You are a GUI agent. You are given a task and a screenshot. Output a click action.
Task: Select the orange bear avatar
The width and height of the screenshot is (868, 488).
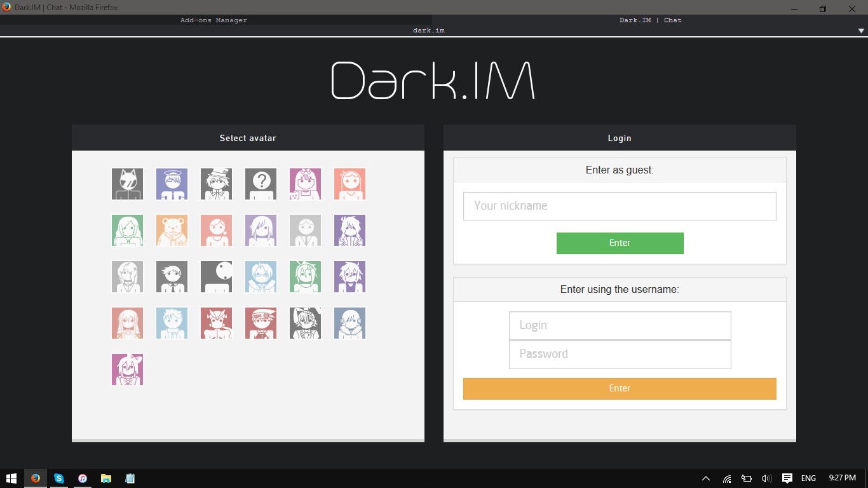pos(172,230)
